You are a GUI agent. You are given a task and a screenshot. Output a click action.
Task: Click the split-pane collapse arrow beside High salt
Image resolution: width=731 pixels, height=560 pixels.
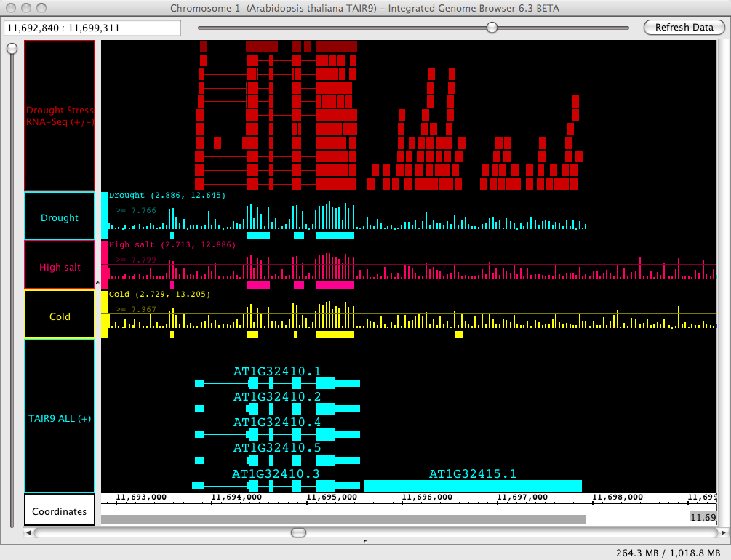point(97,283)
